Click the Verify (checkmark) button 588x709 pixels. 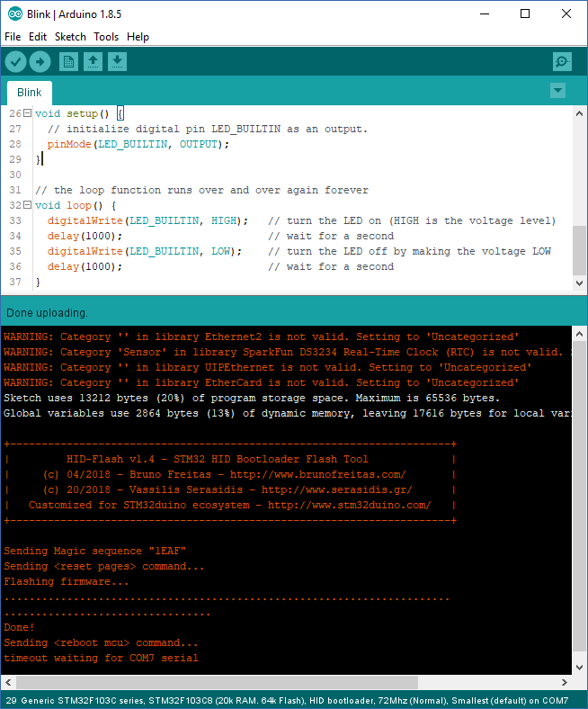click(16, 61)
